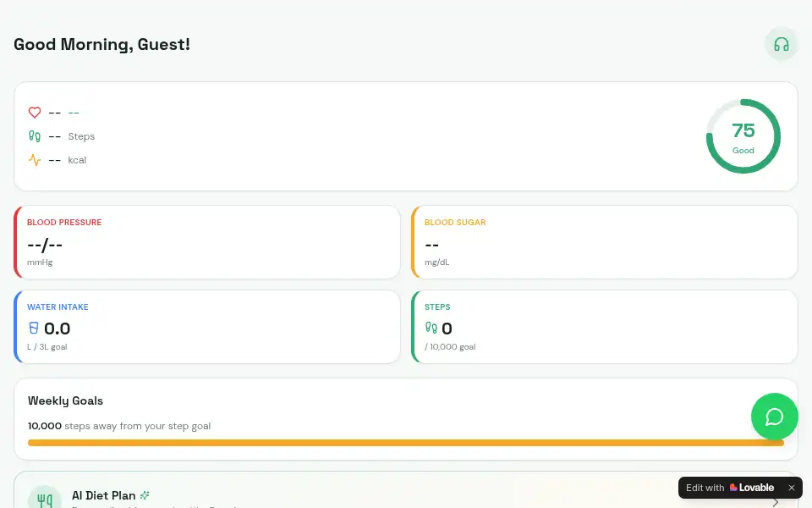Click the 75 Good health score ring
812x508 pixels.
click(743, 136)
